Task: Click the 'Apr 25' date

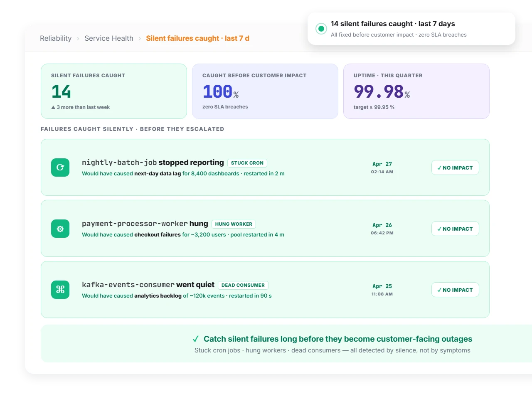Action: (382, 286)
